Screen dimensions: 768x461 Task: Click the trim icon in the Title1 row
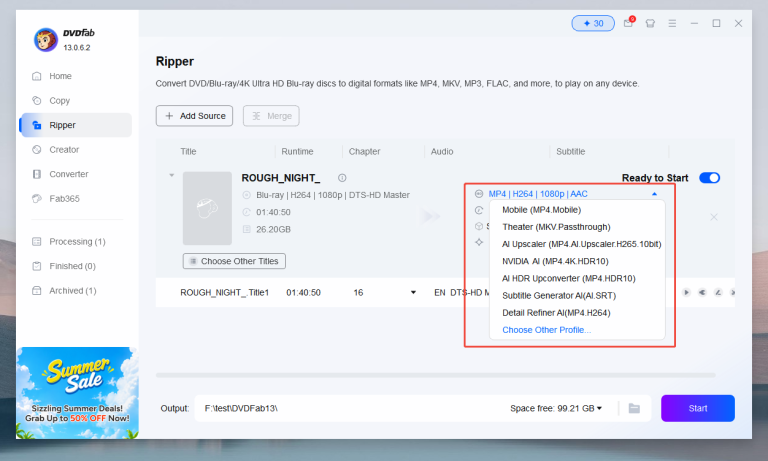(702, 292)
